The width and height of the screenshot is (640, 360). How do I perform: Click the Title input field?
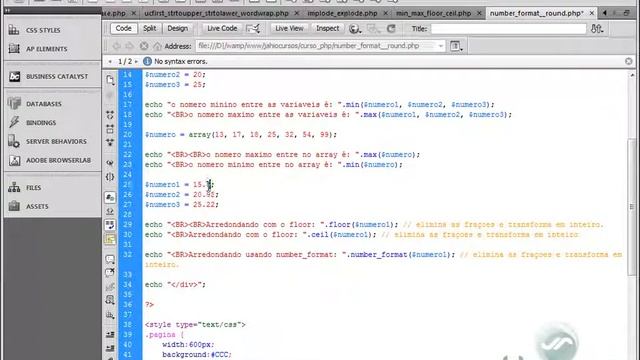click(509, 29)
